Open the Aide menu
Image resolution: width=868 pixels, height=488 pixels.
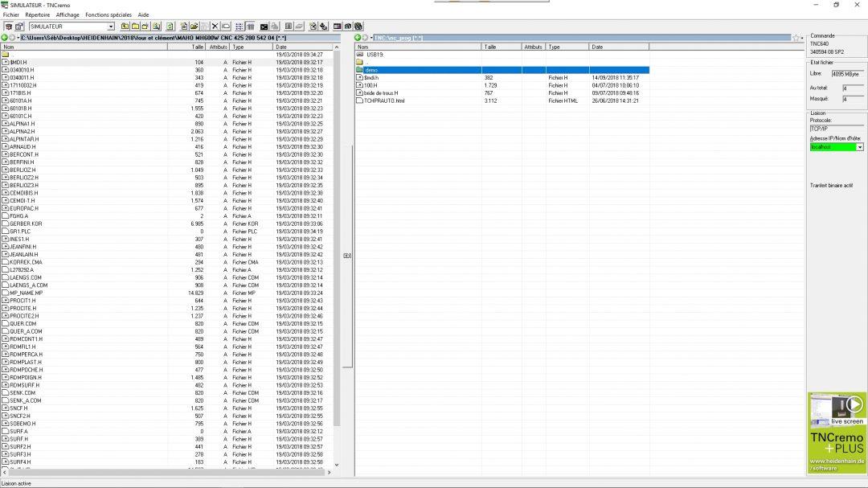coord(143,15)
